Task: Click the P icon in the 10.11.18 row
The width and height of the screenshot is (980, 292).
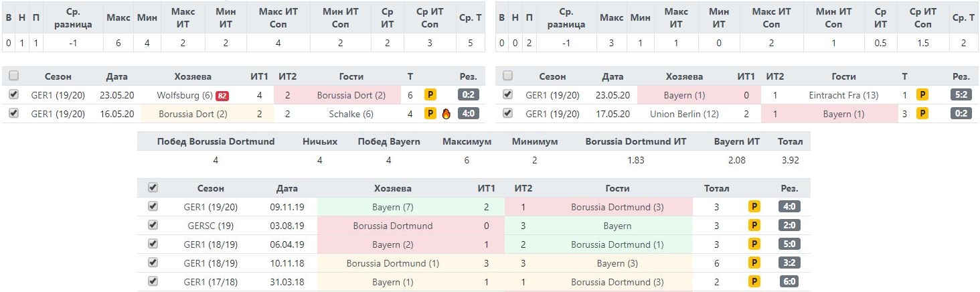Action: [x=754, y=263]
